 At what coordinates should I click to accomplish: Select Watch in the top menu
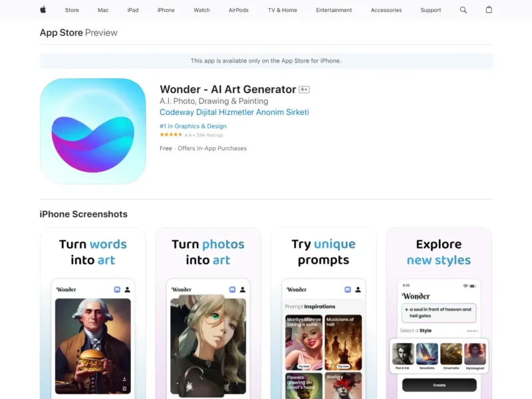tap(201, 10)
